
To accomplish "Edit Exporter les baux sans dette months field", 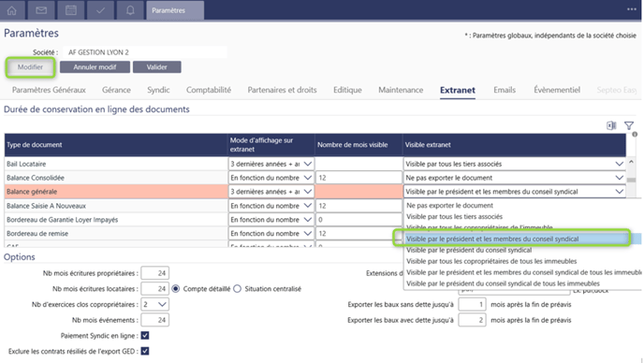I will [x=472, y=304].
